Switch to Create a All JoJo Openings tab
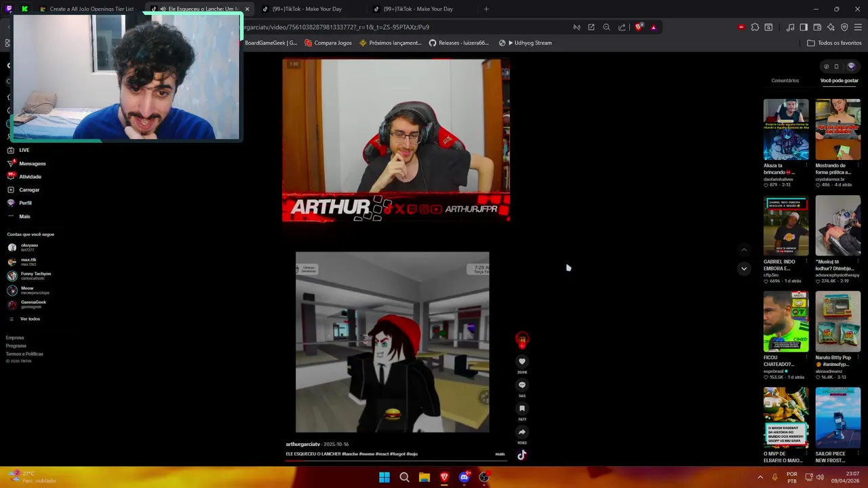This screenshot has height=488, width=868. point(87,9)
